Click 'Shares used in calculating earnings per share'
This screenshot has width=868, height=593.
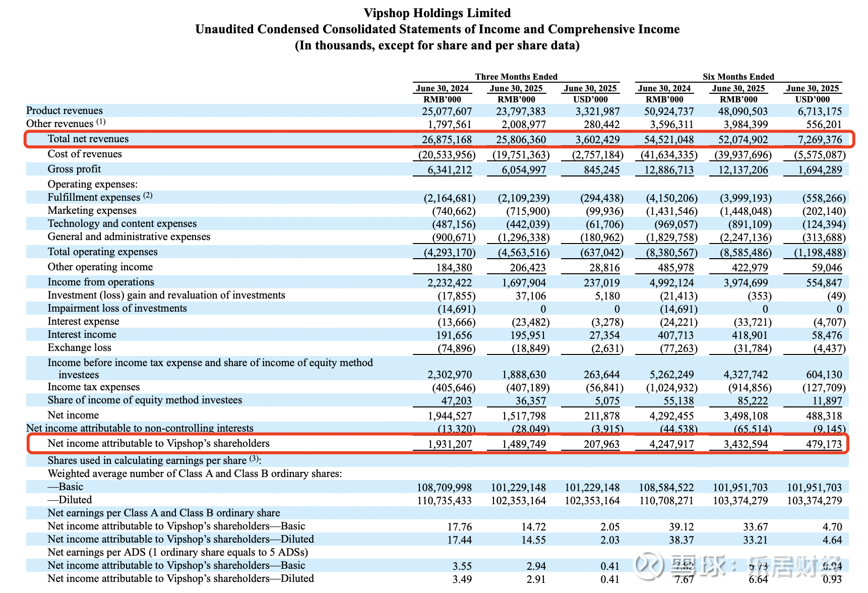point(154,460)
